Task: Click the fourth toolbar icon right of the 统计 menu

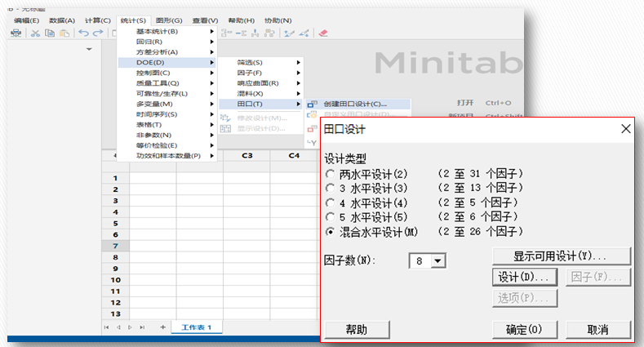Action: coord(269,33)
